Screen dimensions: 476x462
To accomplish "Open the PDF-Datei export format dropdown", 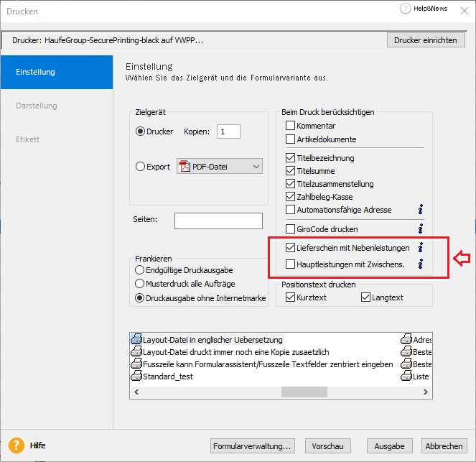I will (220, 166).
